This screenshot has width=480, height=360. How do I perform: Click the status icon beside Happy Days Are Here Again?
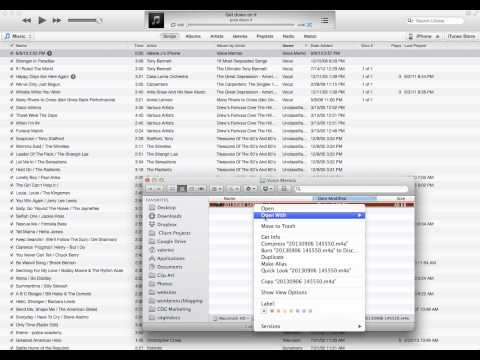(73, 76)
